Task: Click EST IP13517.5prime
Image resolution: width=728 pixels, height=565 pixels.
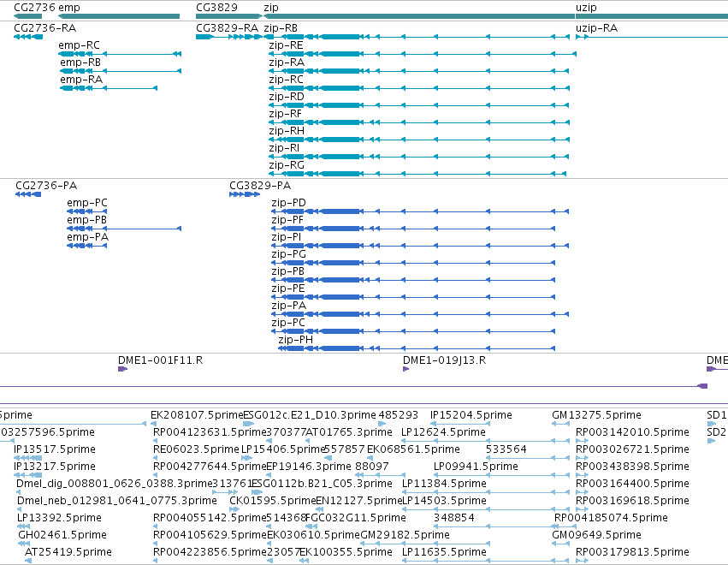Action: point(55,449)
